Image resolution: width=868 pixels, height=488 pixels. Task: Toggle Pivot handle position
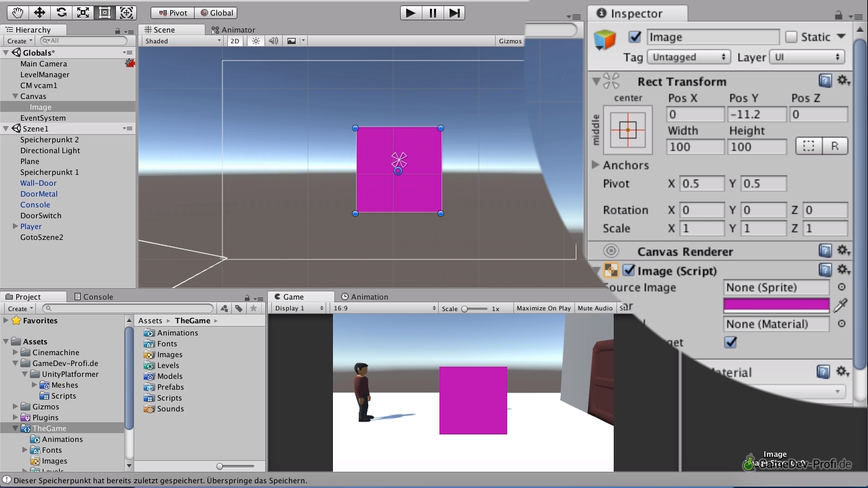[172, 12]
